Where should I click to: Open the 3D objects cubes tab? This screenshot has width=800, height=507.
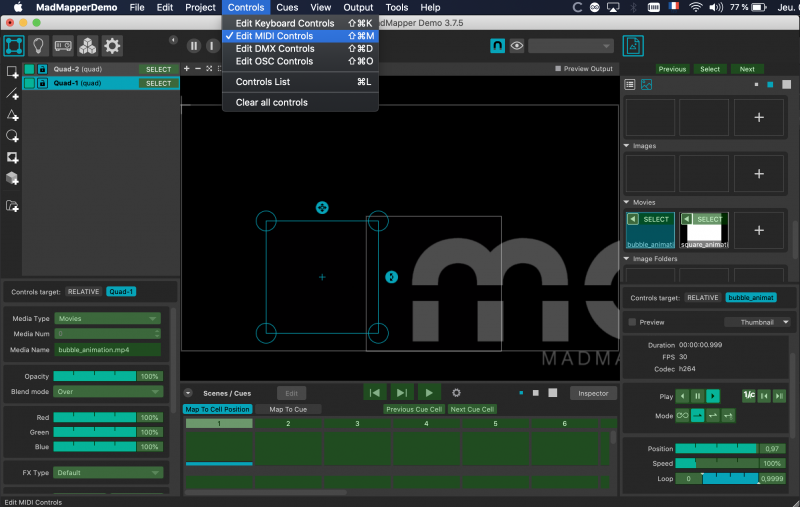[x=88, y=46]
